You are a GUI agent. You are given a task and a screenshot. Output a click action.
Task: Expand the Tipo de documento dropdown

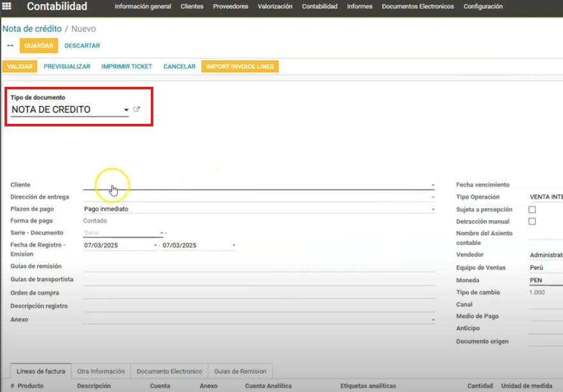[127, 110]
